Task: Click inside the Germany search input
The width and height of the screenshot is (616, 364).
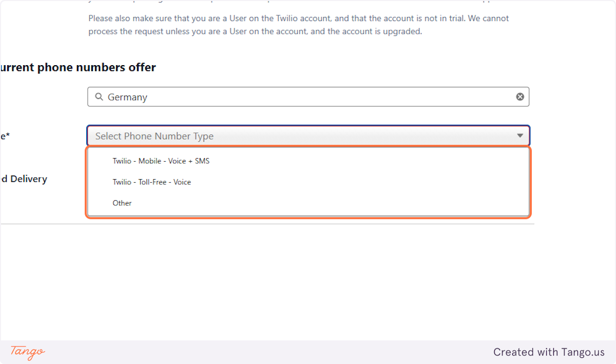Action: (x=257, y=97)
